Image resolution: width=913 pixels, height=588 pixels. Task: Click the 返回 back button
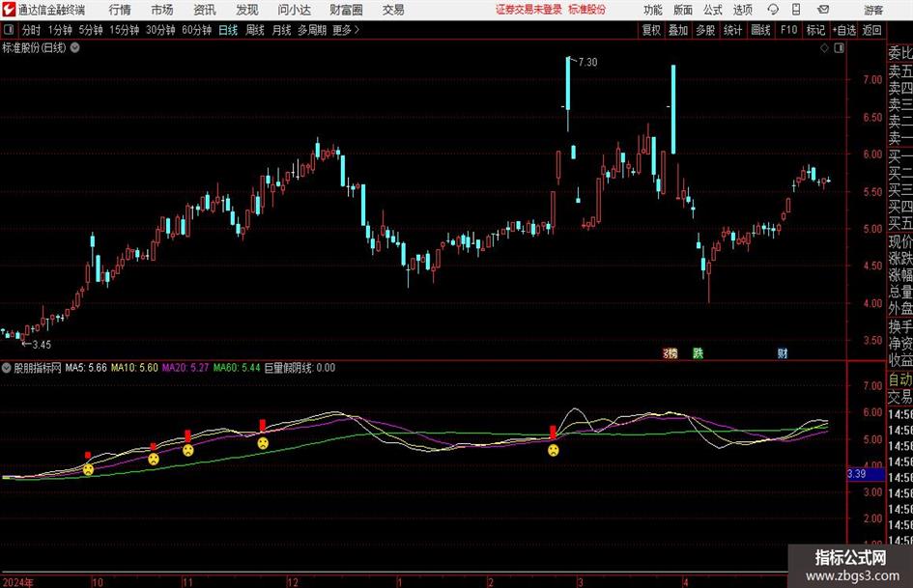click(x=871, y=30)
